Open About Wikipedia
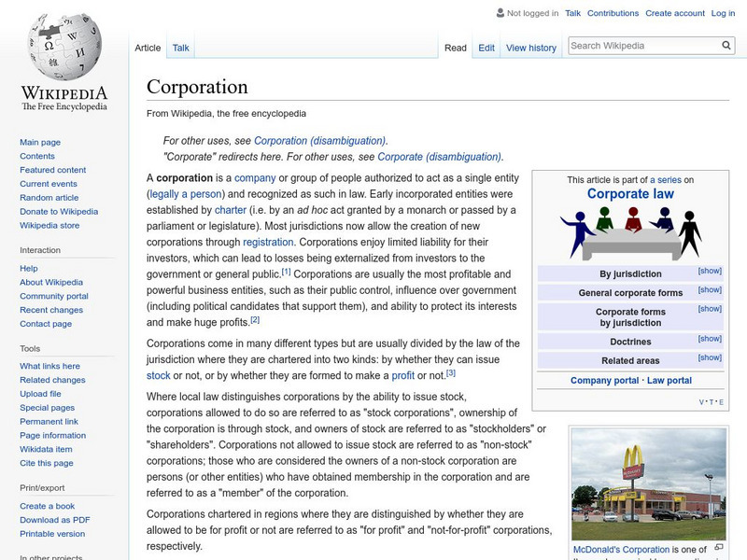 point(51,283)
